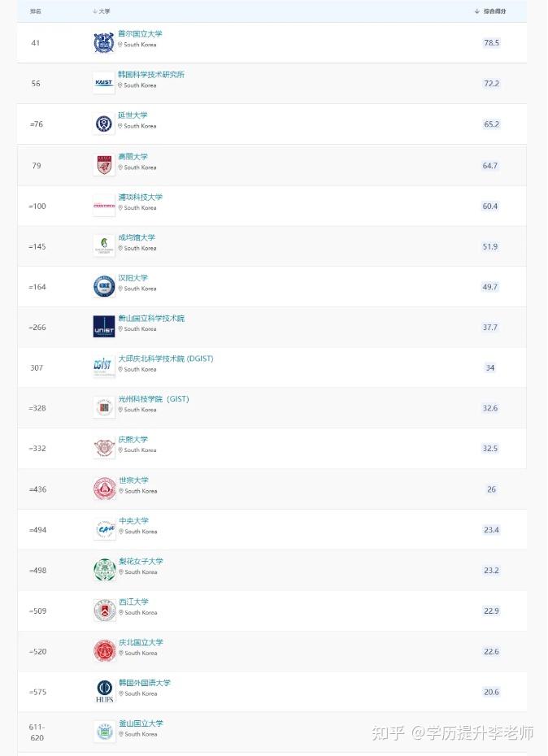Open the 延世大学 link
Viewport: 548px width, 756px height.
[x=133, y=115]
